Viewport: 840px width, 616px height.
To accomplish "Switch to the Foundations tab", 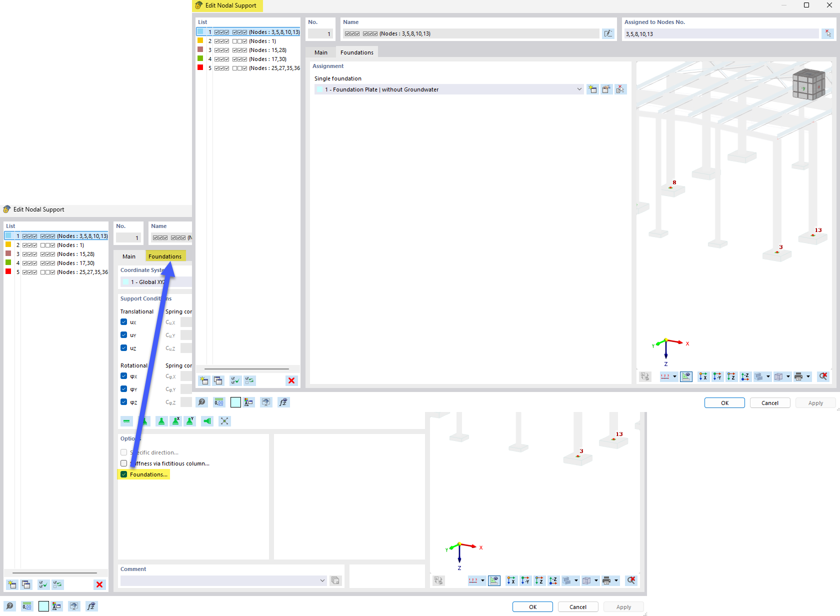I will [356, 52].
